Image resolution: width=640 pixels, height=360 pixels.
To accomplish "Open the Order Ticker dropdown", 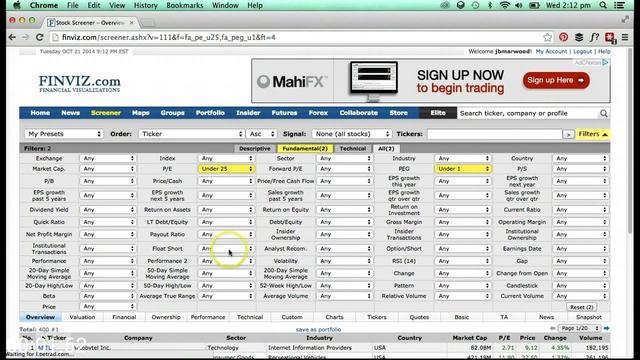I will (191, 134).
